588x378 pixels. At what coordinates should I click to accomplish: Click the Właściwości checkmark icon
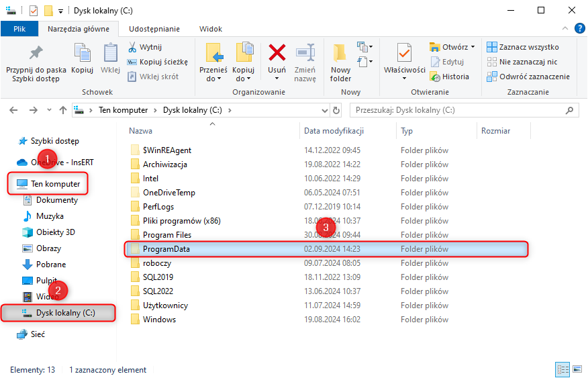[x=404, y=52]
